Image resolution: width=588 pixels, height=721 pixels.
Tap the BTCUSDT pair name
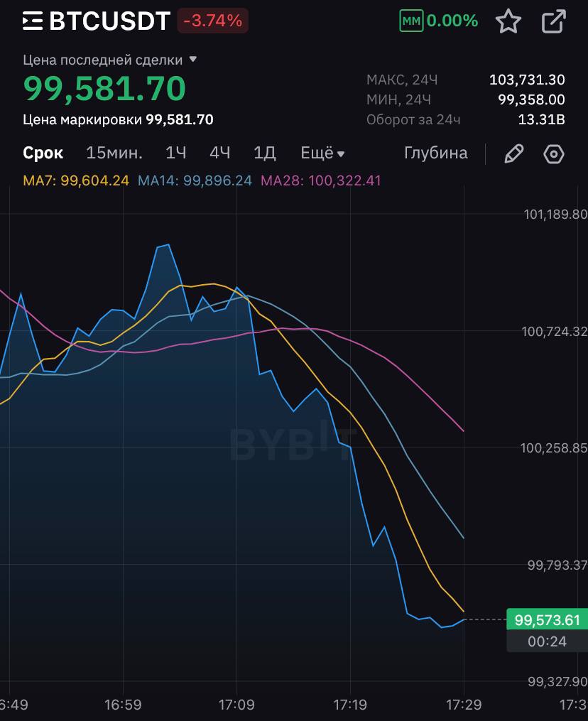click(x=109, y=21)
